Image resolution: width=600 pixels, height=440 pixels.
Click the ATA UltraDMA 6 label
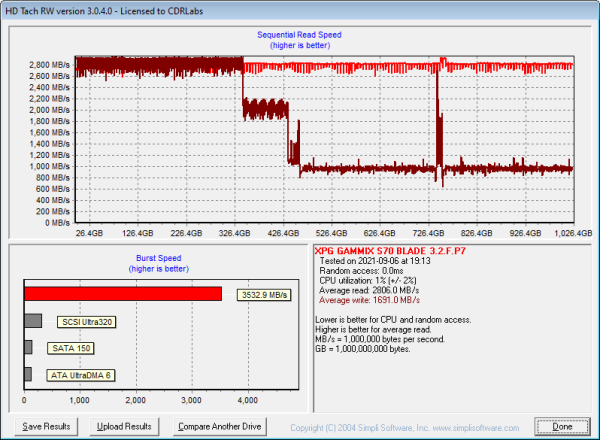tap(80, 376)
